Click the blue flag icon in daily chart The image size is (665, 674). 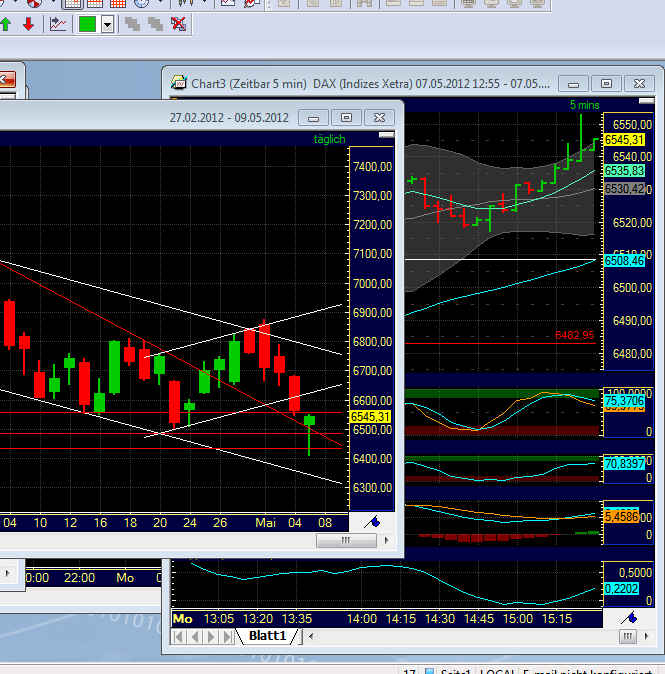click(x=372, y=522)
